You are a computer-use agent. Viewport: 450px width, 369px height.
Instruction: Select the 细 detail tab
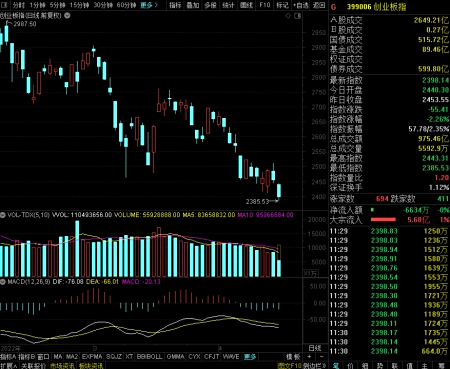pyautogui.click(x=365, y=366)
